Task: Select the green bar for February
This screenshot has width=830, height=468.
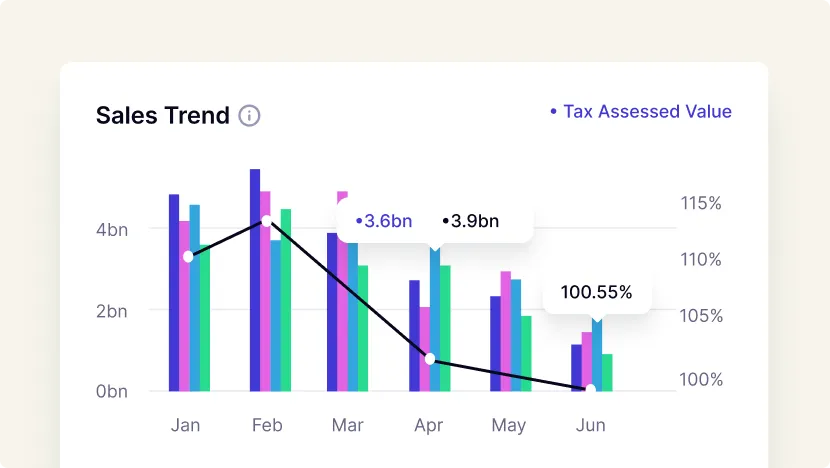Action: 286,300
